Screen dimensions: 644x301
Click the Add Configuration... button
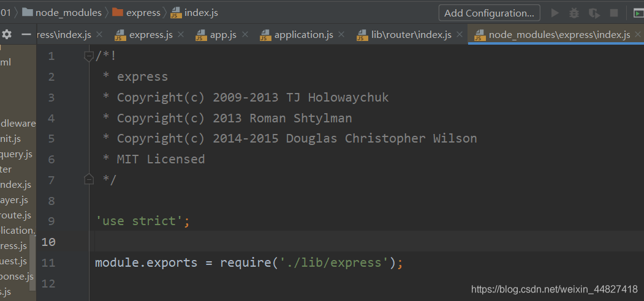click(489, 13)
